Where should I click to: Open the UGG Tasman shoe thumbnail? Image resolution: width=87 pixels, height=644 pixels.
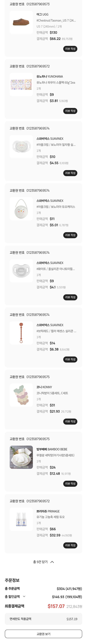[x=21, y=22]
